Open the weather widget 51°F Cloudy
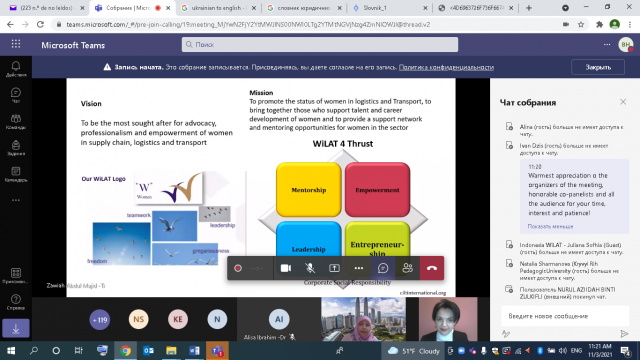 point(414,351)
